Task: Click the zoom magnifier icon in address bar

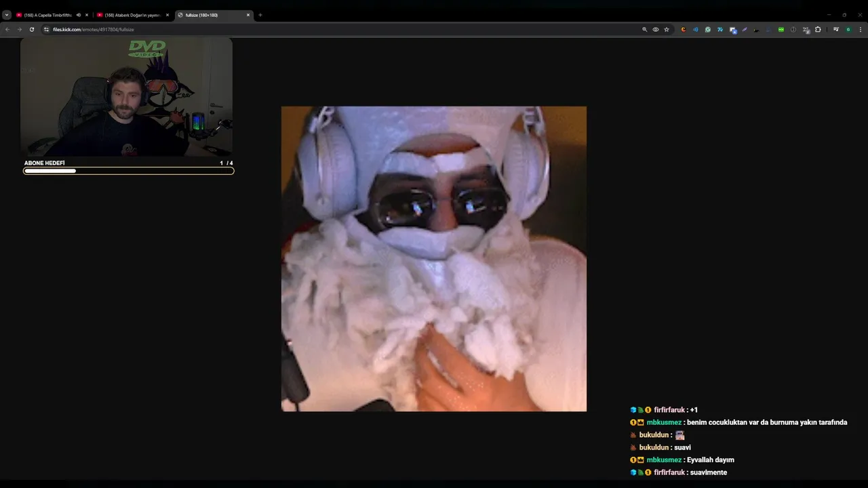Action: [644, 30]
